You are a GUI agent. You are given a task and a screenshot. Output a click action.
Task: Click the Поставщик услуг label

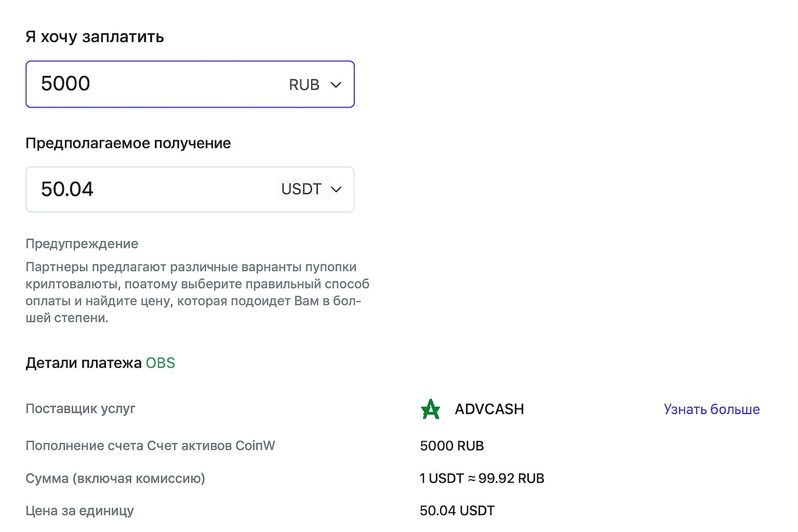[80, 409]
